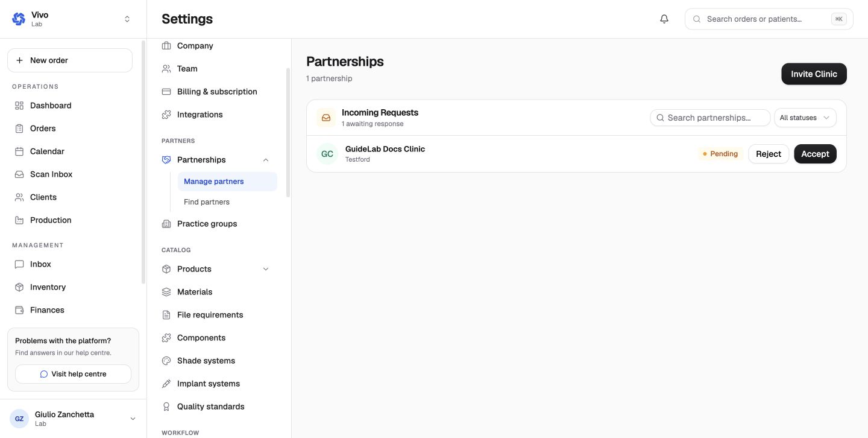The image size is (868, 438).
Task: Click the Implant systems icon
Action: tap(166, 384)
